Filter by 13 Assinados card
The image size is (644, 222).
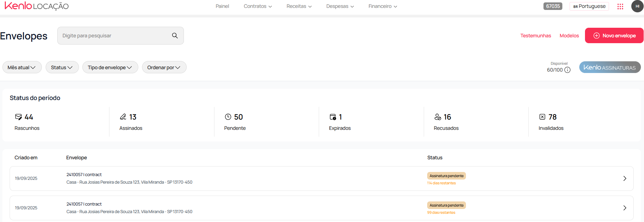(x=162, y=122)
